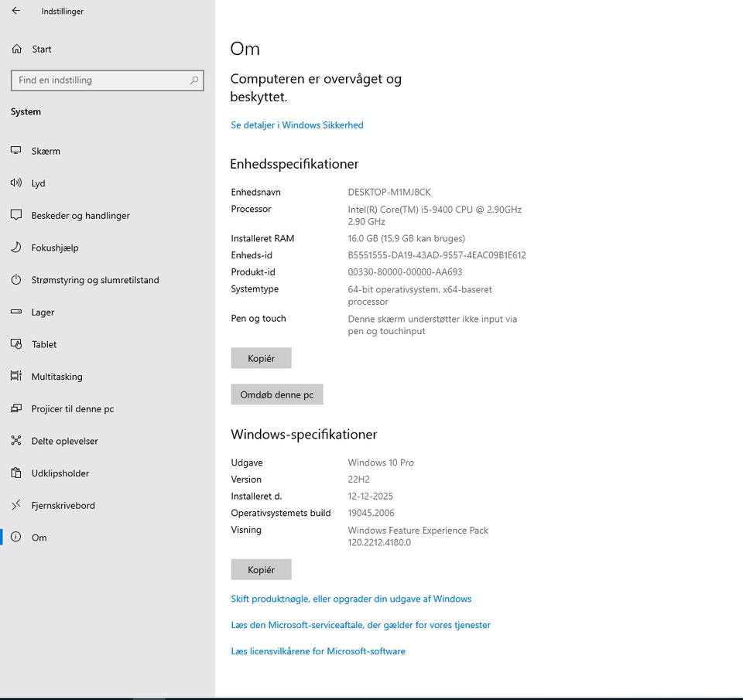Open Skift produktnøgle eller opgrader link

[x=351, y=599]
